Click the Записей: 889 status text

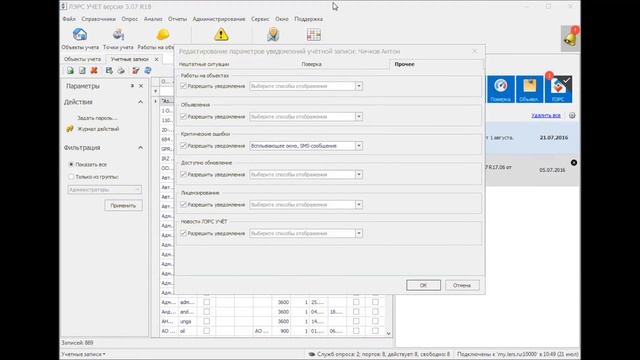[x=77, y=342]
